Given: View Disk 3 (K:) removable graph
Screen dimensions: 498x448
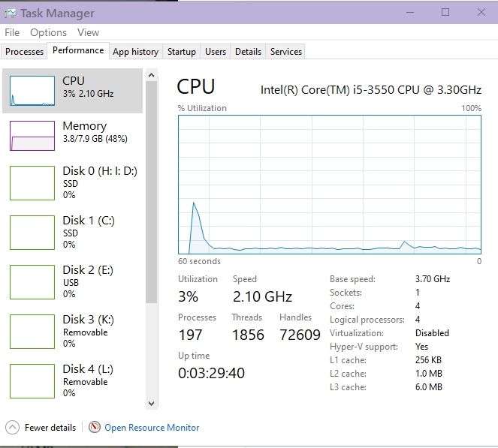Looking at the screenshot, I should (x=32, y=331).
